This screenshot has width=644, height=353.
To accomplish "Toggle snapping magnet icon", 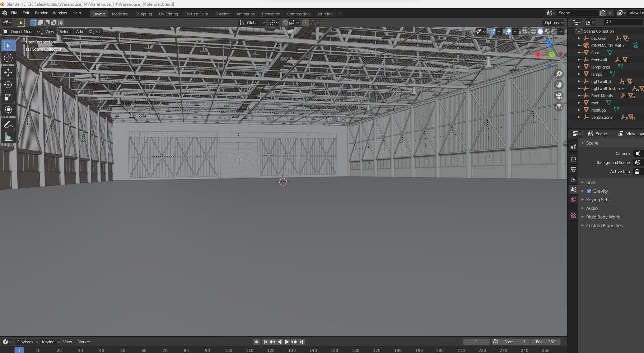I will coord(285,23).
